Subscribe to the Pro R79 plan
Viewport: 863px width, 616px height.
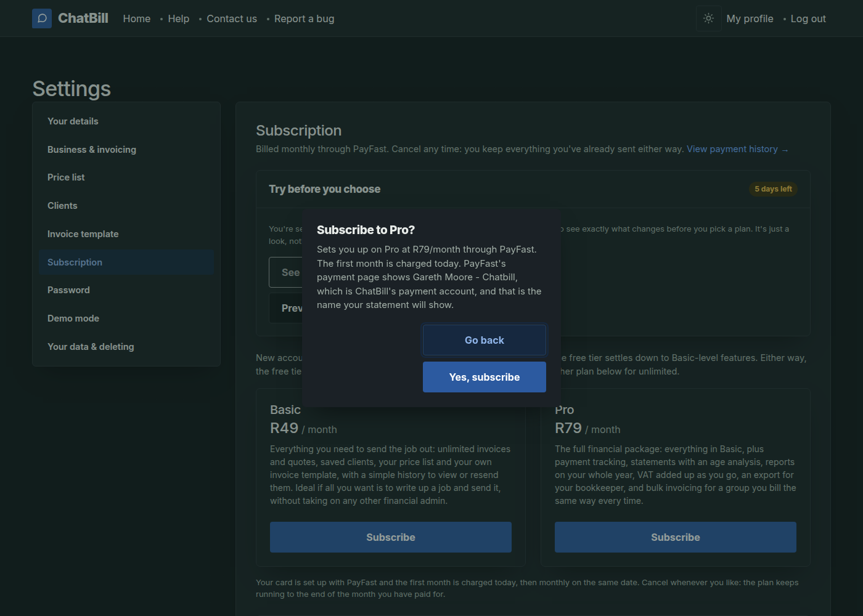tap(676, 537)
